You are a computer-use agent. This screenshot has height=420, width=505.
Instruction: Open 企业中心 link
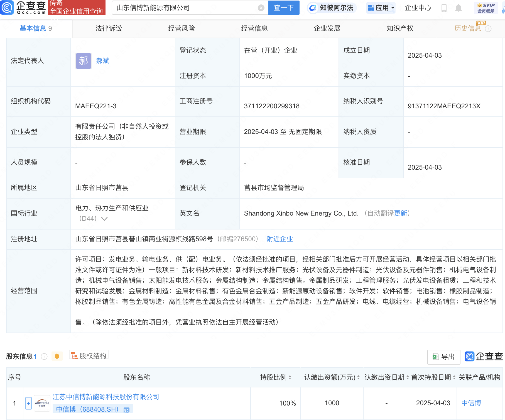click(x=418, y=8)
